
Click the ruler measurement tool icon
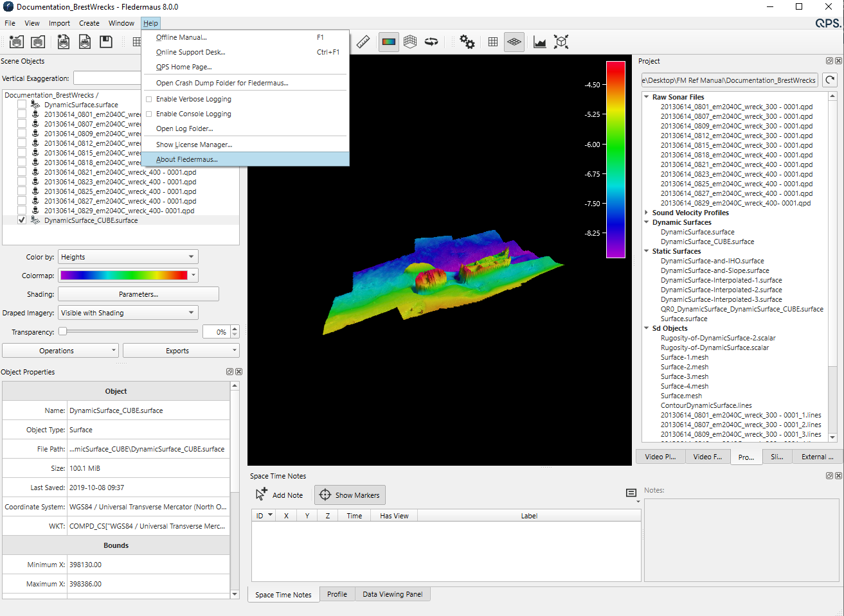coord(363,42)
